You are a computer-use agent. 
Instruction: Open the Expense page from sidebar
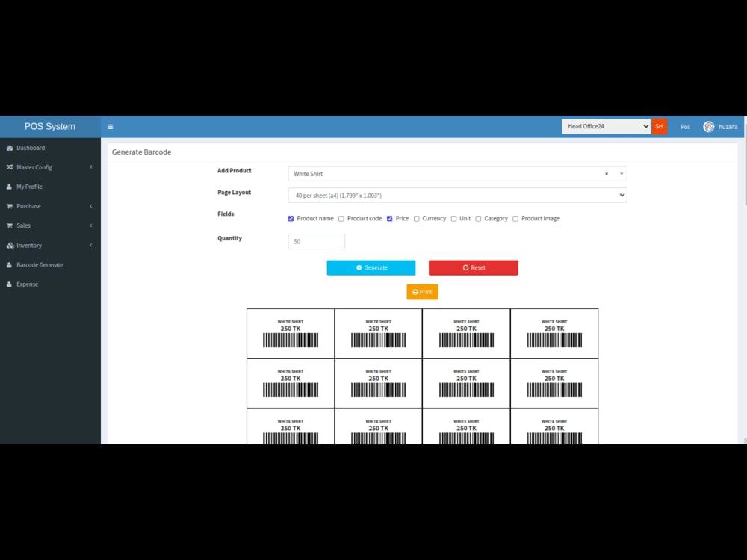[27, 284]
